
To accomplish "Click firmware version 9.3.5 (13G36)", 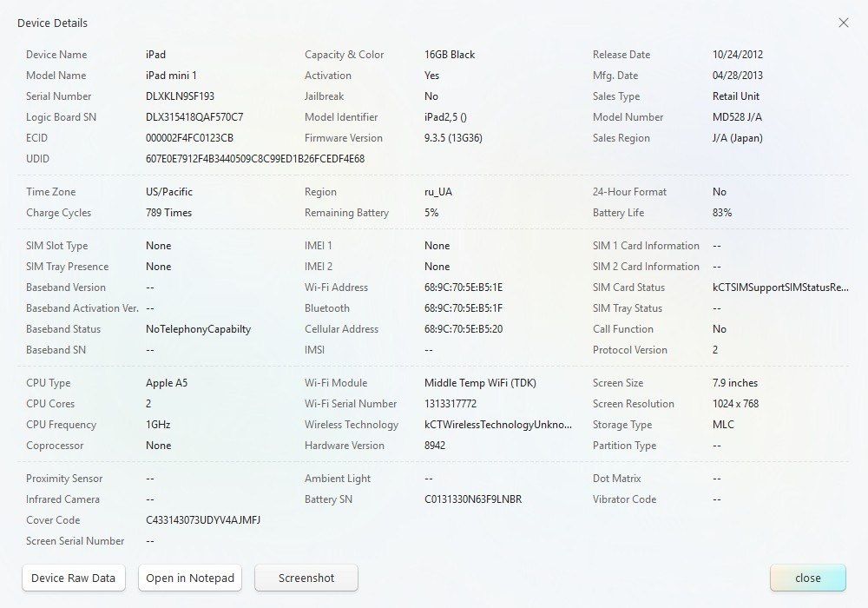I will 453,138.
